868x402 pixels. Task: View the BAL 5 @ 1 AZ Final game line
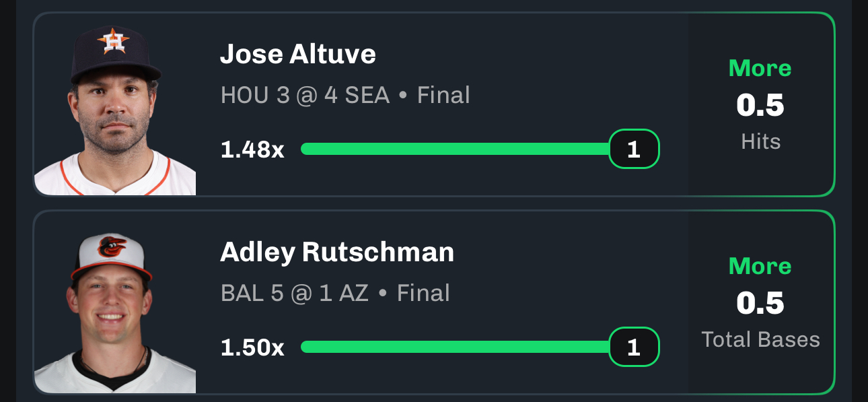[x=335, y=293]
